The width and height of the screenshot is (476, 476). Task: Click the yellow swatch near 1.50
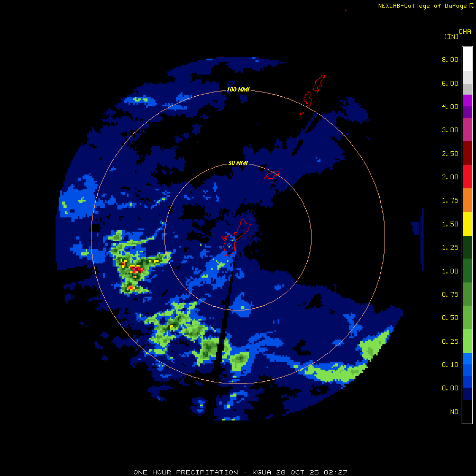point(467,224)
